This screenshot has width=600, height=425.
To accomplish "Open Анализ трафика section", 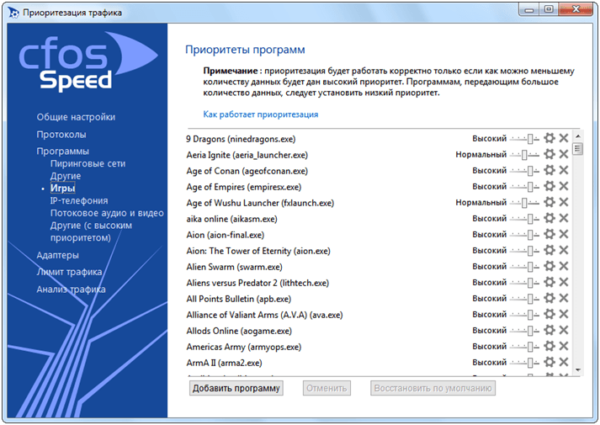I will pyautogui.click(x=71, y=289).
